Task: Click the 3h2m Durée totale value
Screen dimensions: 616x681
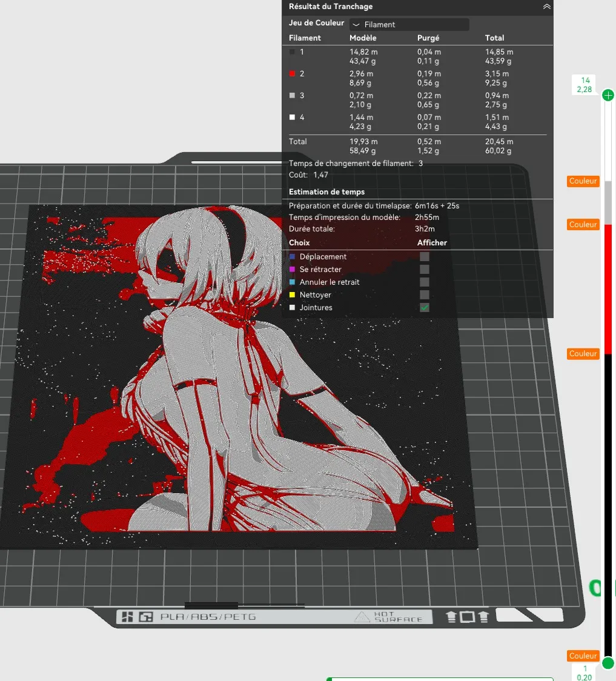Action: [x=425, y=228]
